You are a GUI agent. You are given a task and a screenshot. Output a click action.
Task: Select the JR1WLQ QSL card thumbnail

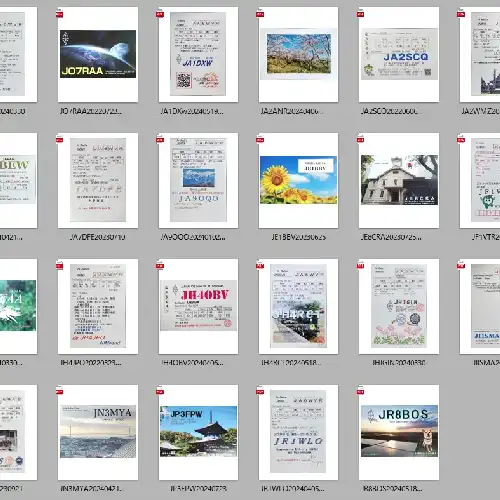[298, 432]
